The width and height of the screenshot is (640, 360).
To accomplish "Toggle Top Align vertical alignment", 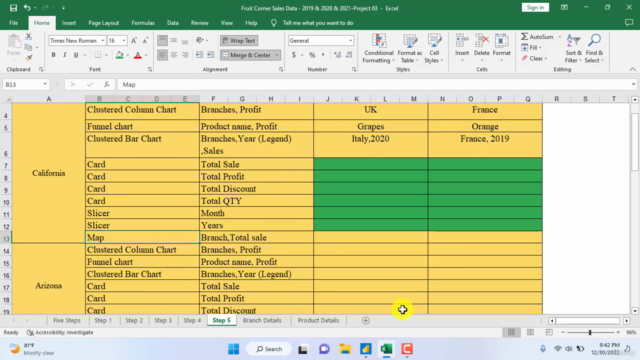I will coord(162,40).
